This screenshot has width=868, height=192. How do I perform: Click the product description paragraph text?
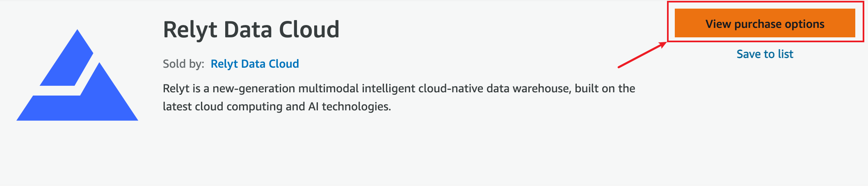pyautogui.click(x=399, y=97)
